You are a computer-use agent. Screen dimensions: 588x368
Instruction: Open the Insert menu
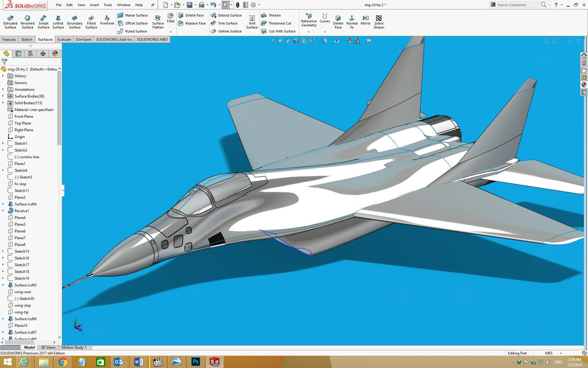pyautogui.click(x=94, y=5)
